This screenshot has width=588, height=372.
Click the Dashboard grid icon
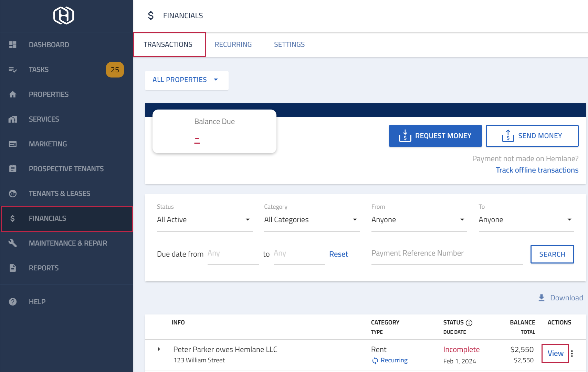tap(13, 45)
